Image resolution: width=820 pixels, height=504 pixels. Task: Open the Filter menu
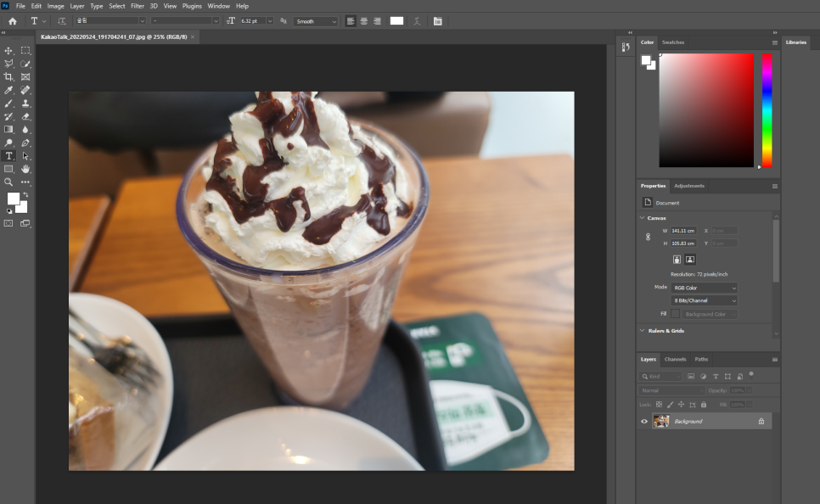point(138,6)
